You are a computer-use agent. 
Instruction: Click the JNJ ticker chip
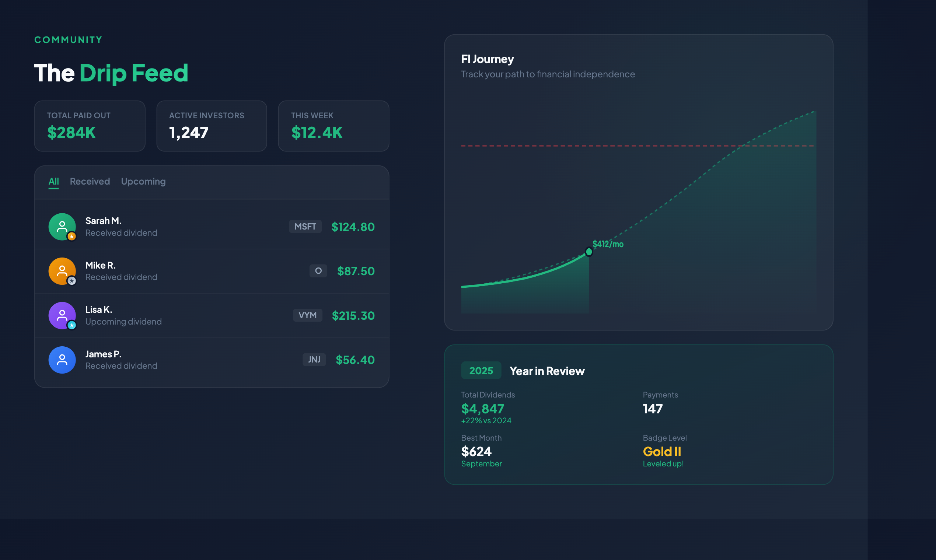click(314, 360)
